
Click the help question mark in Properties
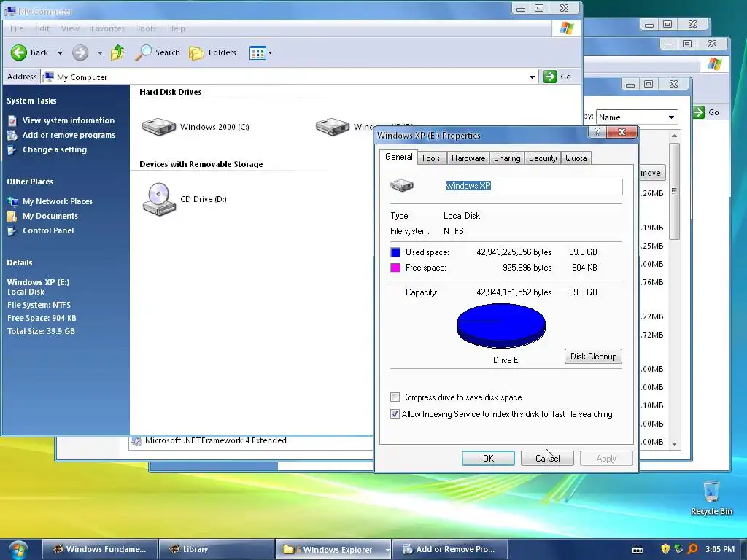pos(597,132)
